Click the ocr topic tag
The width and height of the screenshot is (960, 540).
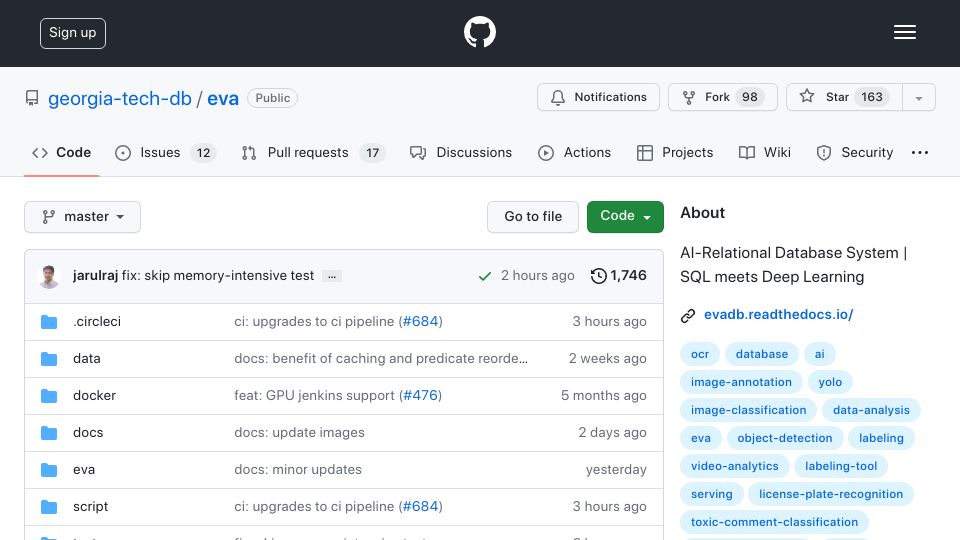(700, 354)
